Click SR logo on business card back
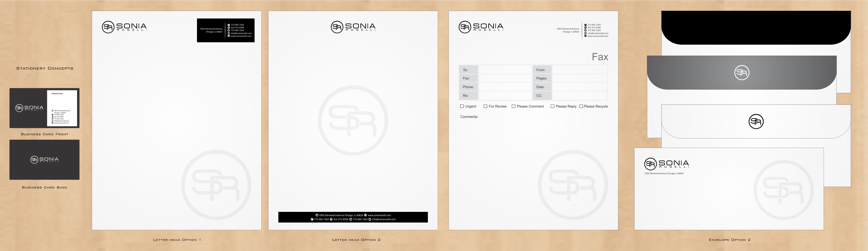 click(34, 160)
